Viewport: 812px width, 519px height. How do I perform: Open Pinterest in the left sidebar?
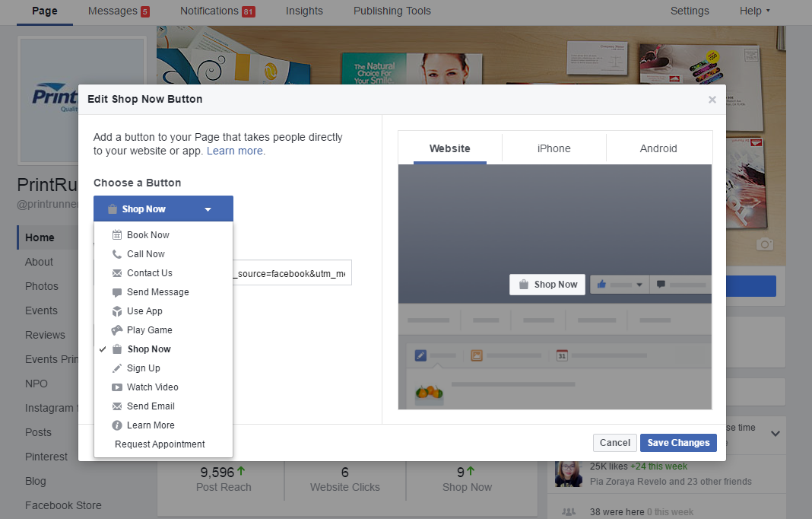point(46,457)
